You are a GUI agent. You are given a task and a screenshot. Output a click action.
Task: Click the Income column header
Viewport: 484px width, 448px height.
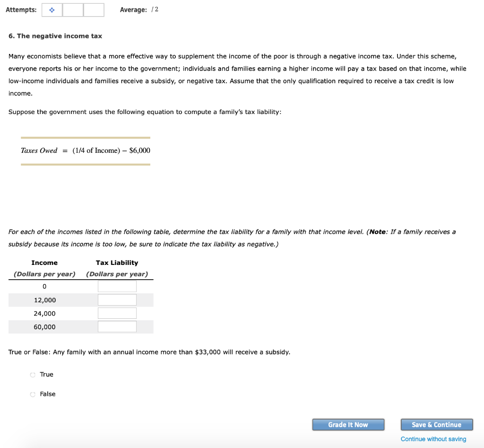coord(44,263)
